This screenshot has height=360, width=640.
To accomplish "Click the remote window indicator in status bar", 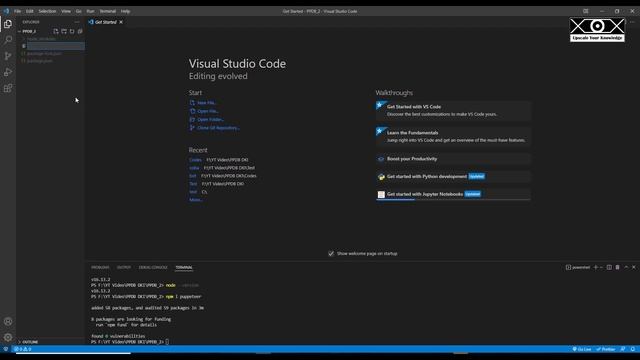I will coord(6,349).
